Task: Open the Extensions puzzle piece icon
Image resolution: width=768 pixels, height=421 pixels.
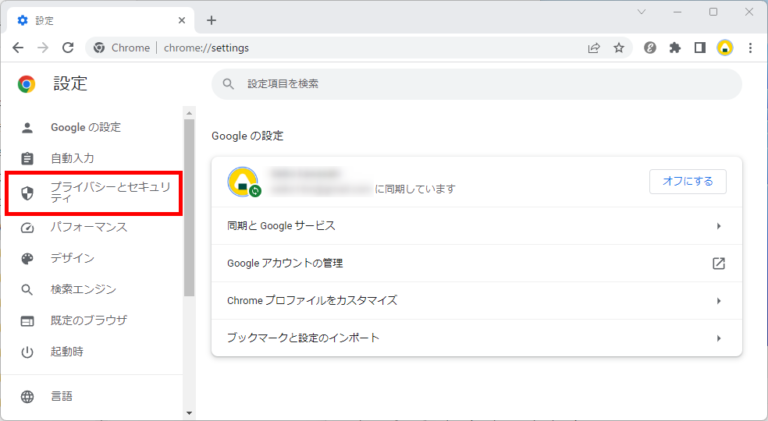Action: point(675,47)
